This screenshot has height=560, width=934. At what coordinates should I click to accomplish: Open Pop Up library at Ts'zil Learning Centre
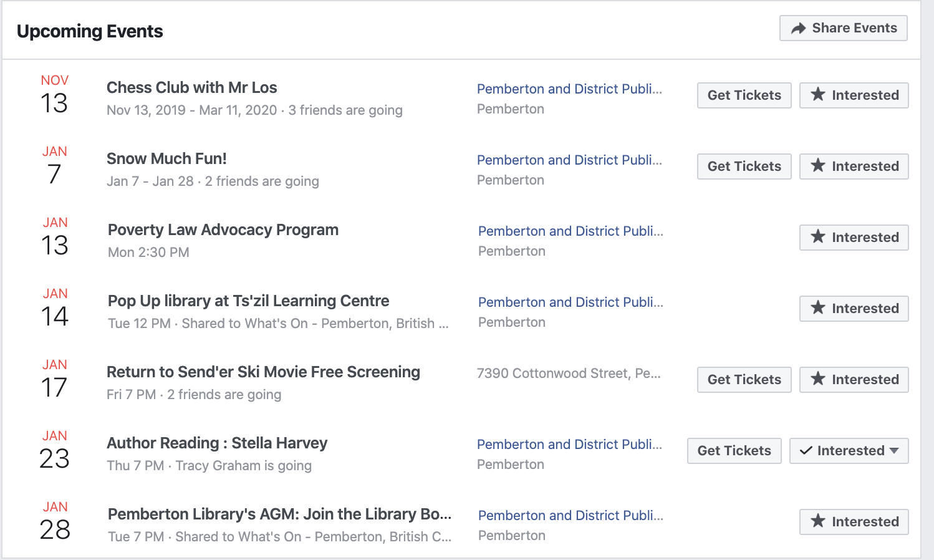(248, 301)
